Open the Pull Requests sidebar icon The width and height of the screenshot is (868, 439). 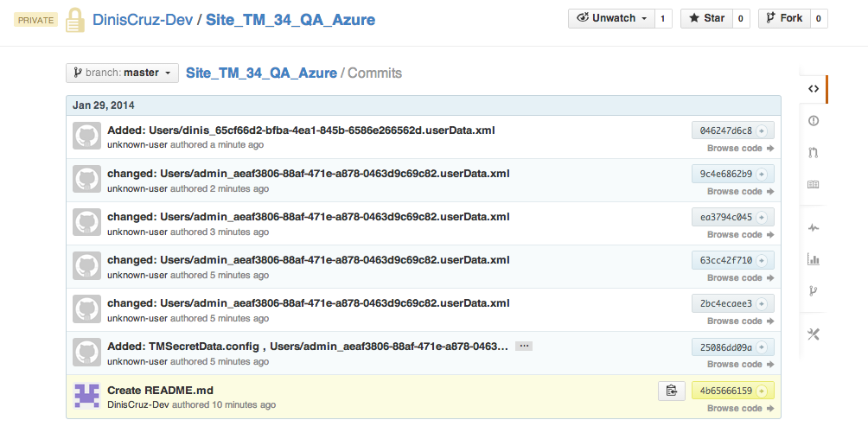[x=813, y=153]
